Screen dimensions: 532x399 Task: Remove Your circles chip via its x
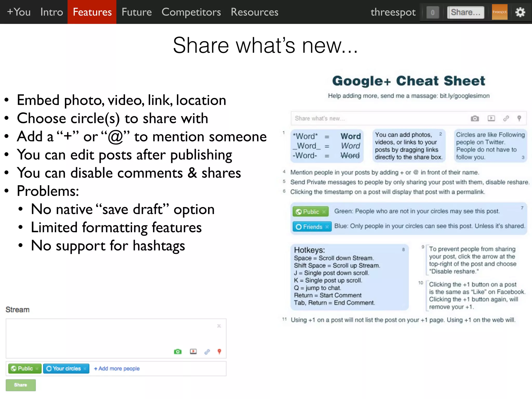[85, 368]
